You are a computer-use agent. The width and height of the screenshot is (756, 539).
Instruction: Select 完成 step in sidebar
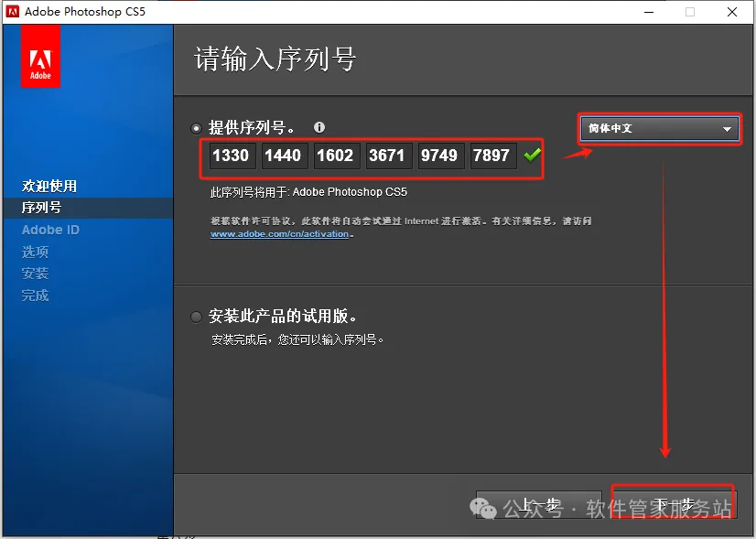pyautogui.click(x=35, y=296)
